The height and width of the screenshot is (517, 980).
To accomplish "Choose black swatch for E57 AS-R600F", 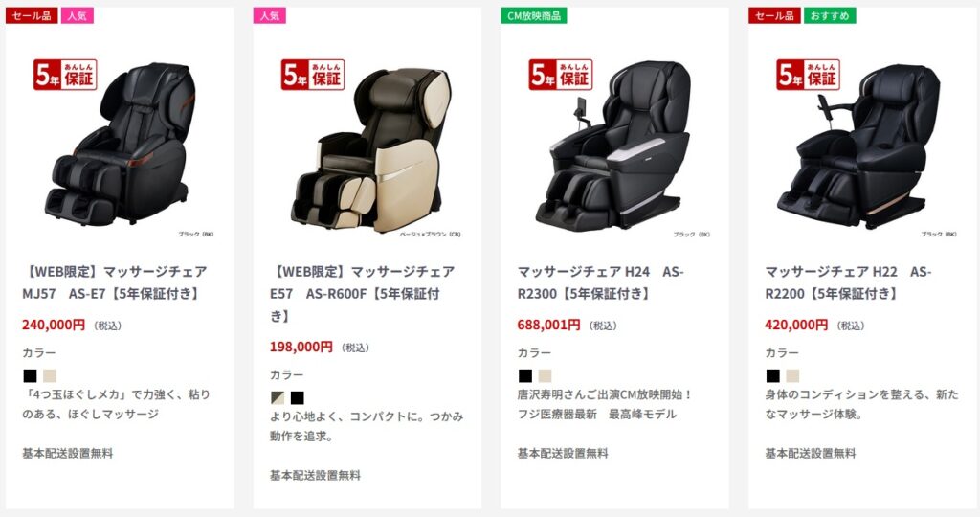I will [x=298, y=397].
